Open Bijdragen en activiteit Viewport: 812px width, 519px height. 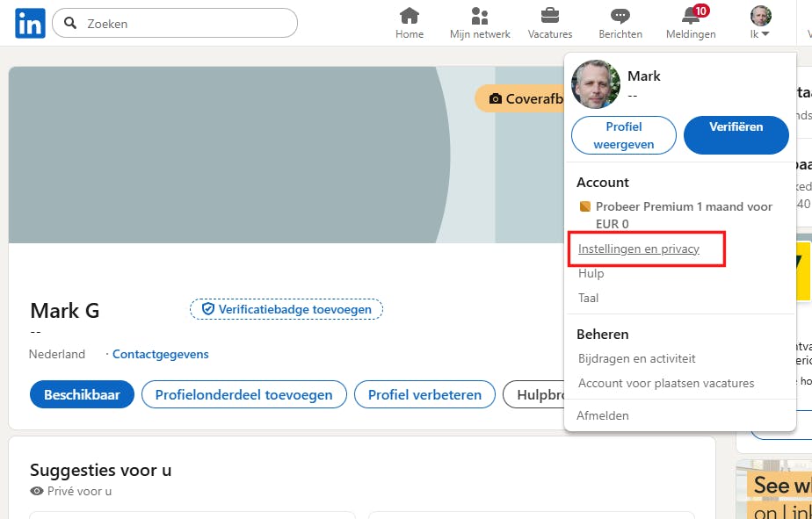(x=636, y=358)
